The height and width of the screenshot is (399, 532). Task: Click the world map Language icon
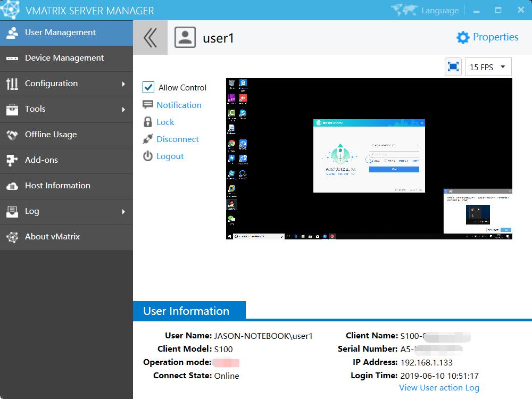pos(404,10)
